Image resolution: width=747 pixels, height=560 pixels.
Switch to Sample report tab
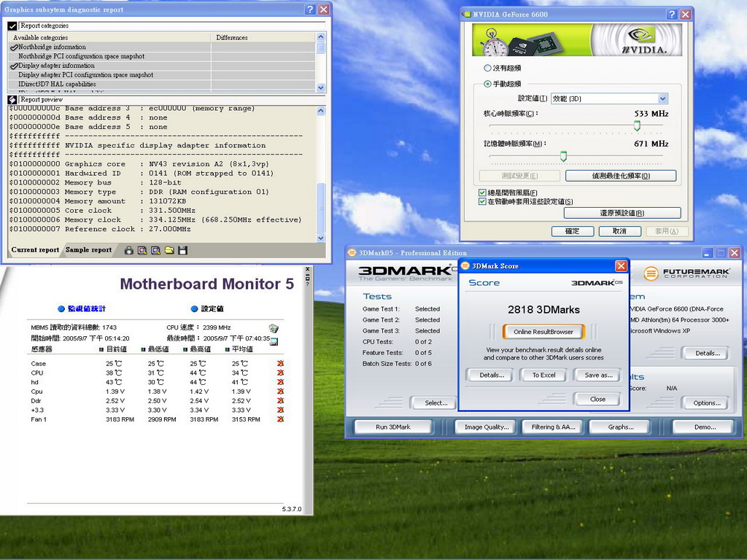click(88, 250)
